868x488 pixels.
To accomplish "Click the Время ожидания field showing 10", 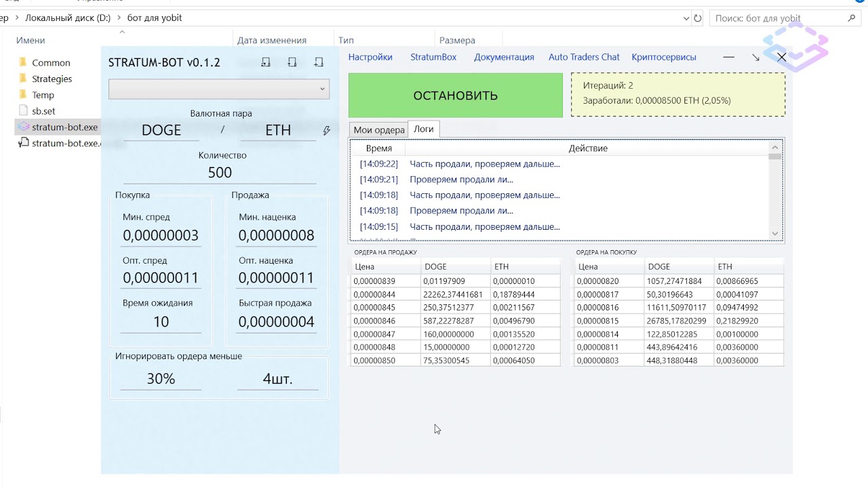I will (161, 322).
